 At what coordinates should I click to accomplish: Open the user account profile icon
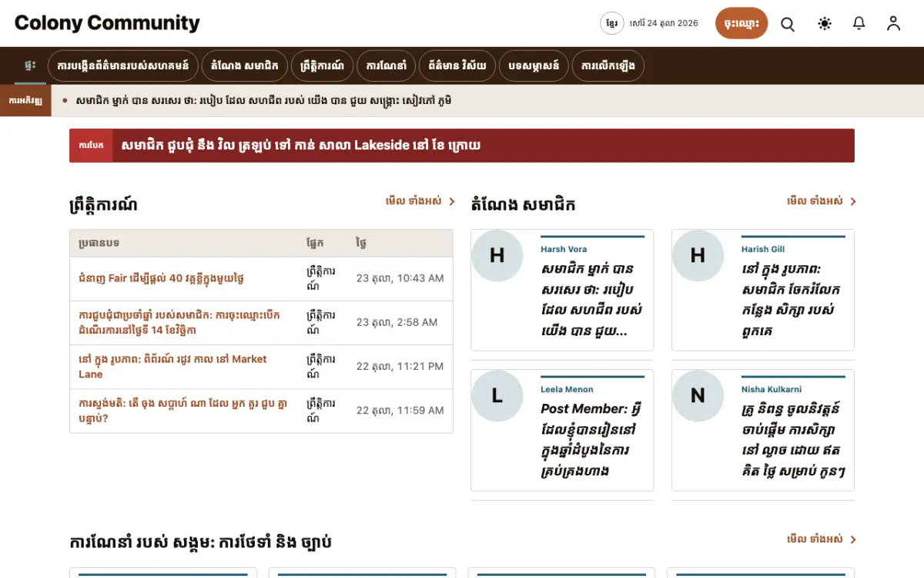click(893, 24)
